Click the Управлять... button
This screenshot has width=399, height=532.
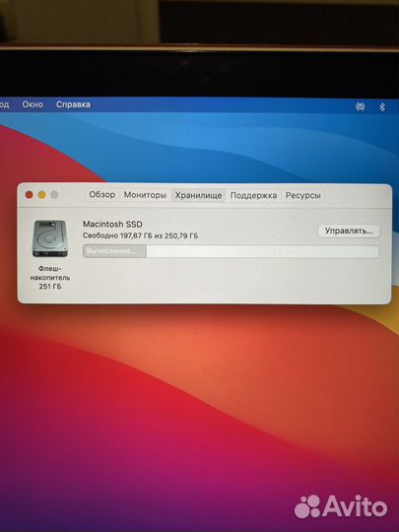[349, 231]
